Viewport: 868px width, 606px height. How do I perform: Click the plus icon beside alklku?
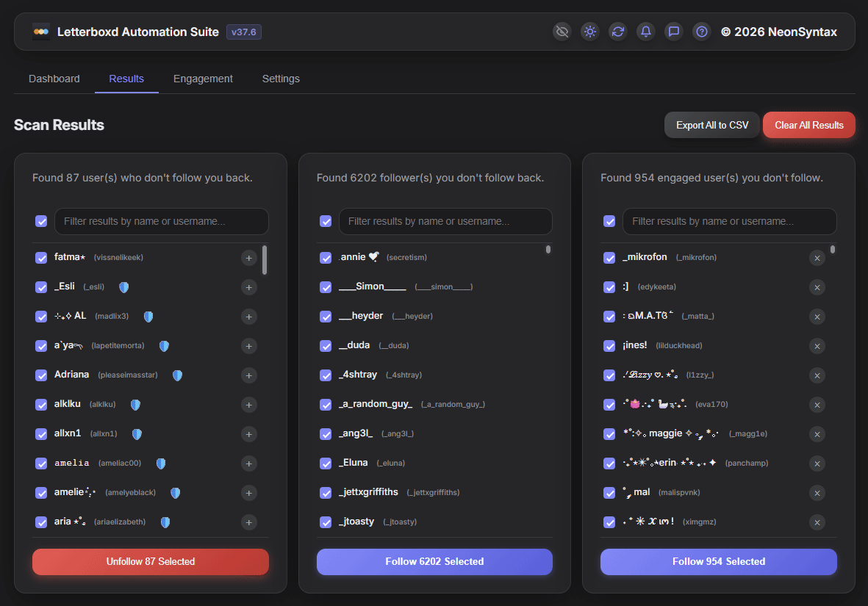click(x=249, y=405)
